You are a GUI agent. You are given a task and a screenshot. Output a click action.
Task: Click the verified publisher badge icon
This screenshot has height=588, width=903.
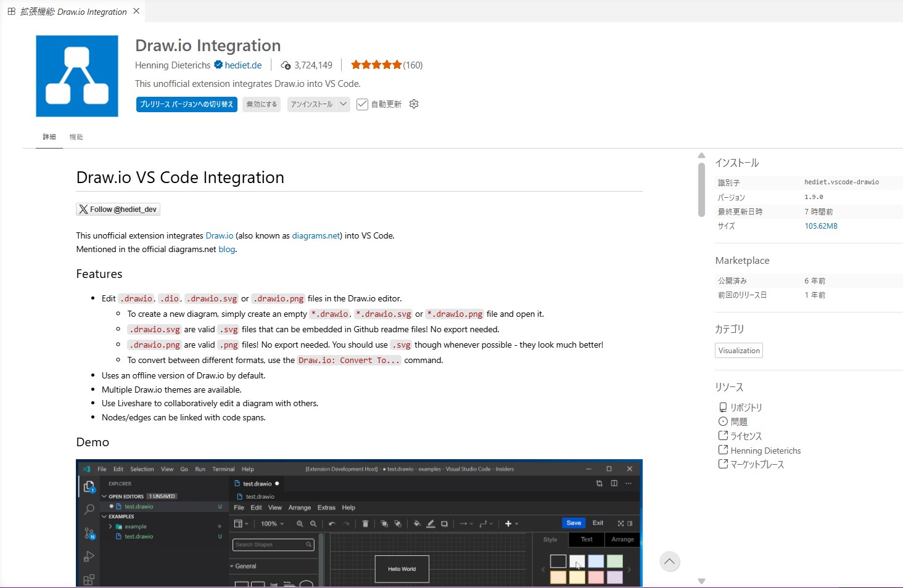point(218,65)
